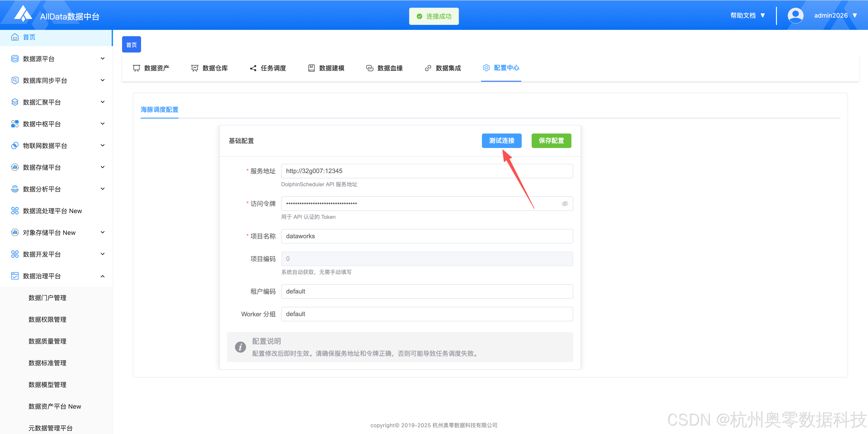Click 保存配置 button
Screen dimensions: 868x434
click(551, 141)
